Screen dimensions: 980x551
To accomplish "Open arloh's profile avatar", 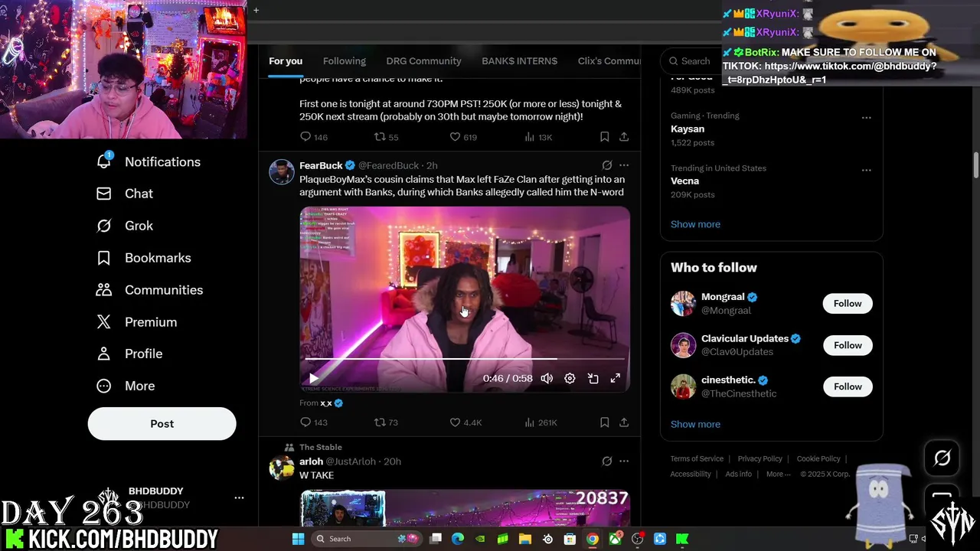I will 282,468.
